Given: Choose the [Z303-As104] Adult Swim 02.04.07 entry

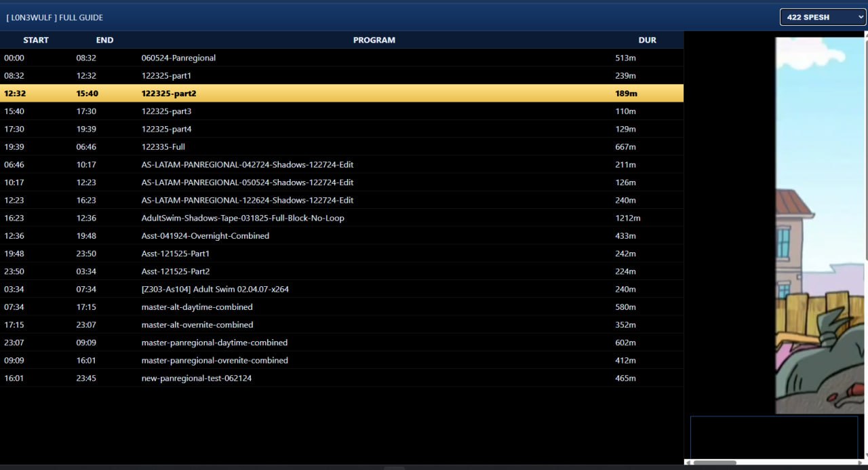Looking at the screenshot, I should point(215,290).
